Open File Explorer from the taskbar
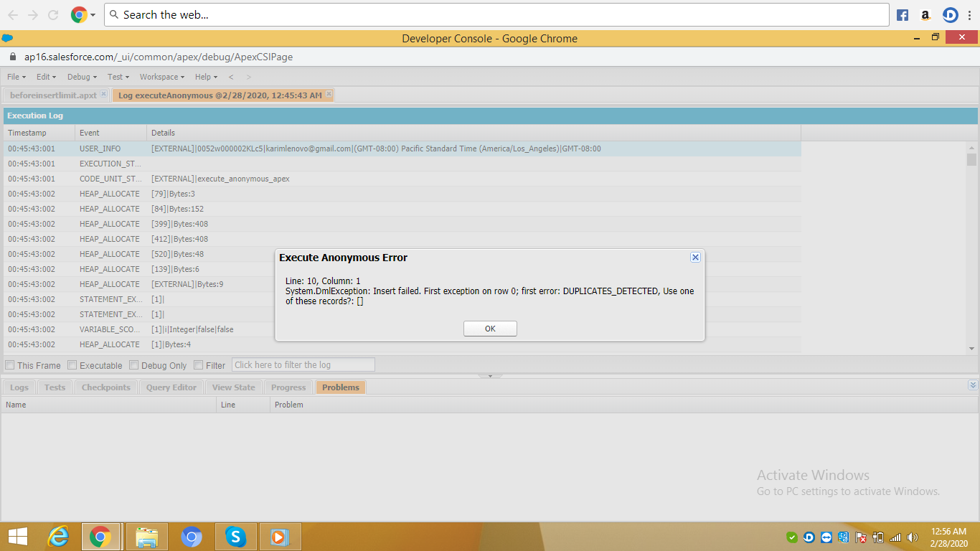The image size is (980, 551). coord(147,537)
